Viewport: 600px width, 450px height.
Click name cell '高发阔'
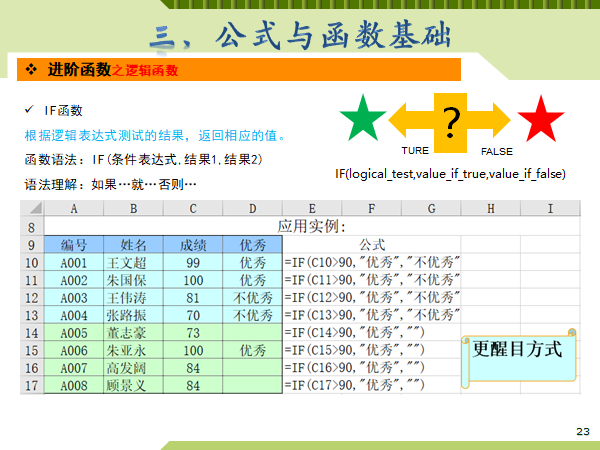tap(133, 368)
